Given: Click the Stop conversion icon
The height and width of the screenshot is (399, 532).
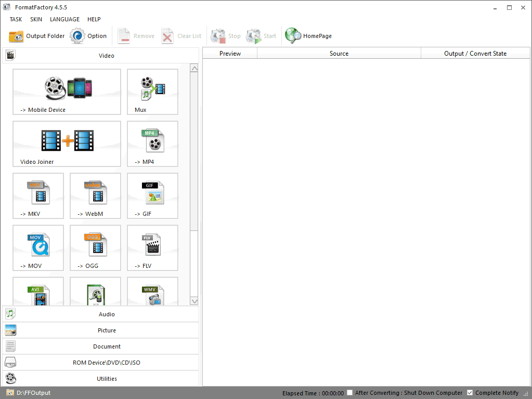Looking at the screenshot, I should tap(218, 36).
